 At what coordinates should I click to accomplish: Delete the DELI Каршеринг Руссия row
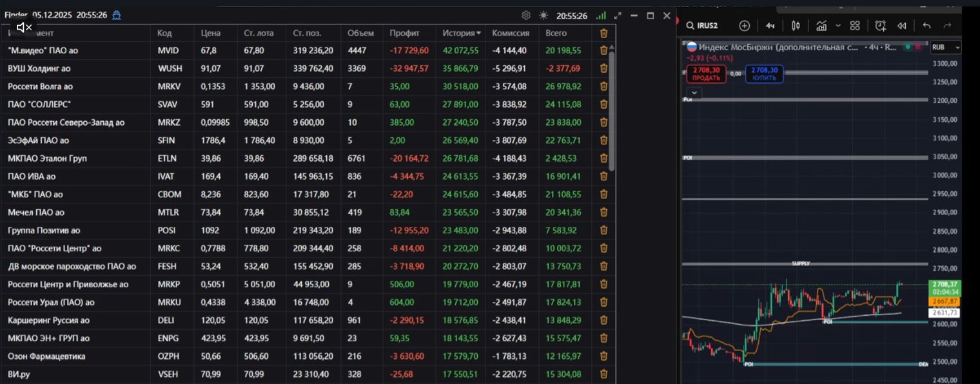[x=603, y=320]
